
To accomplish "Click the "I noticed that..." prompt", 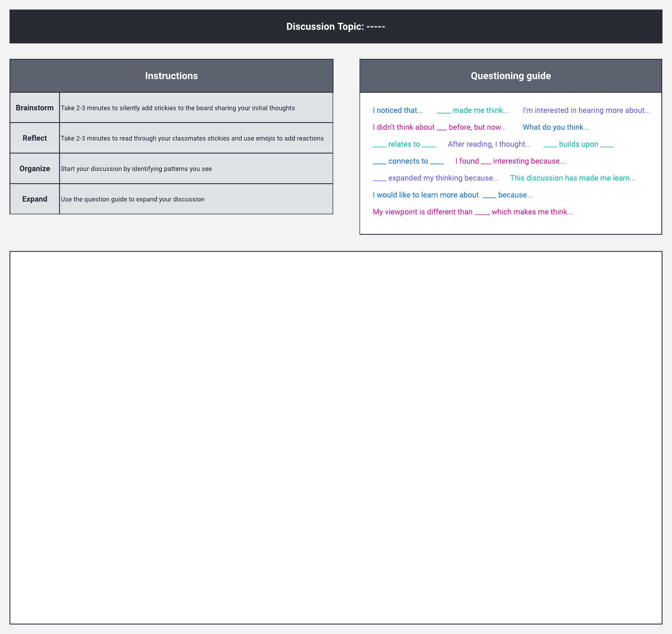I will click(398, 110).
